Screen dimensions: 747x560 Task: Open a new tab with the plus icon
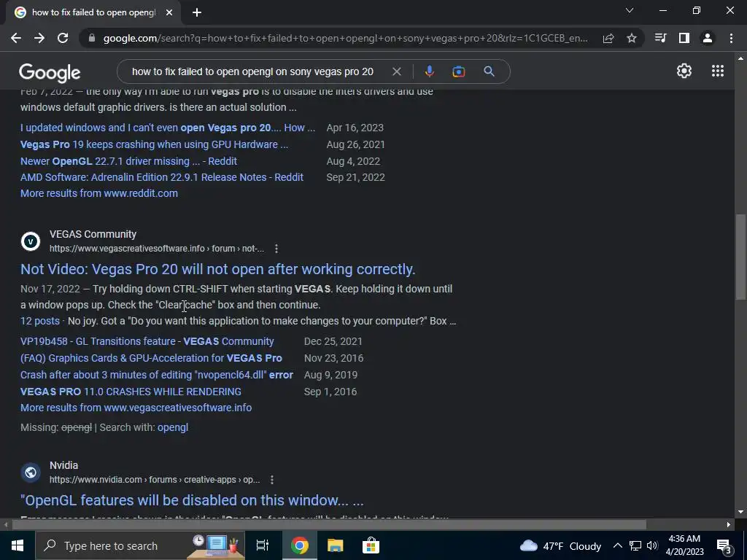197,12
